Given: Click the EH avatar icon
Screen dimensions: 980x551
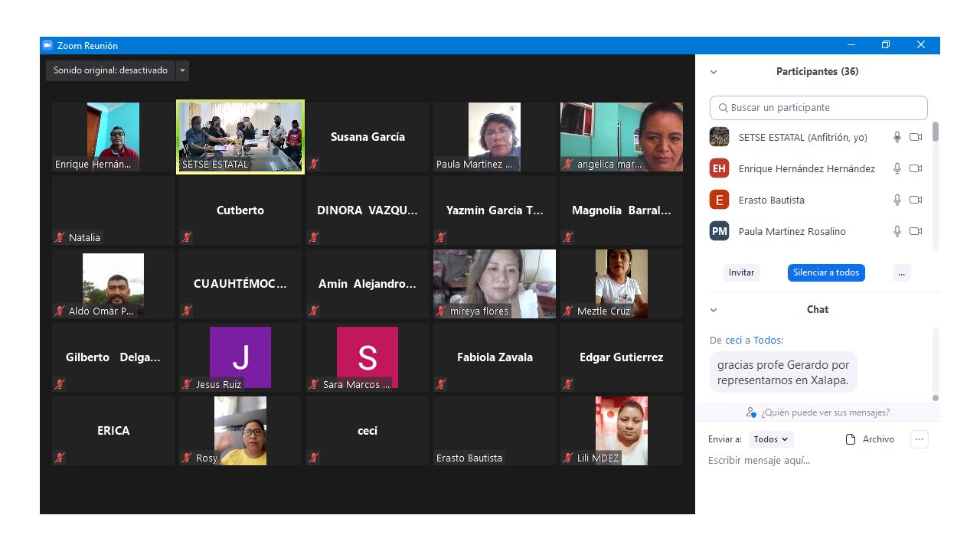Looking at the screenshot, I should (x=719, y=168).
